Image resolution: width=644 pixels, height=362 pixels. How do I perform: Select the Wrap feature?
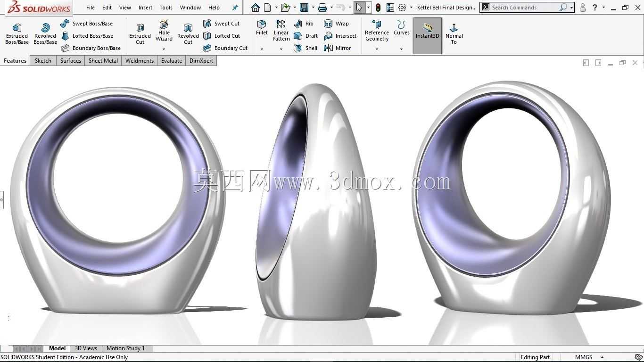point(336,24)
